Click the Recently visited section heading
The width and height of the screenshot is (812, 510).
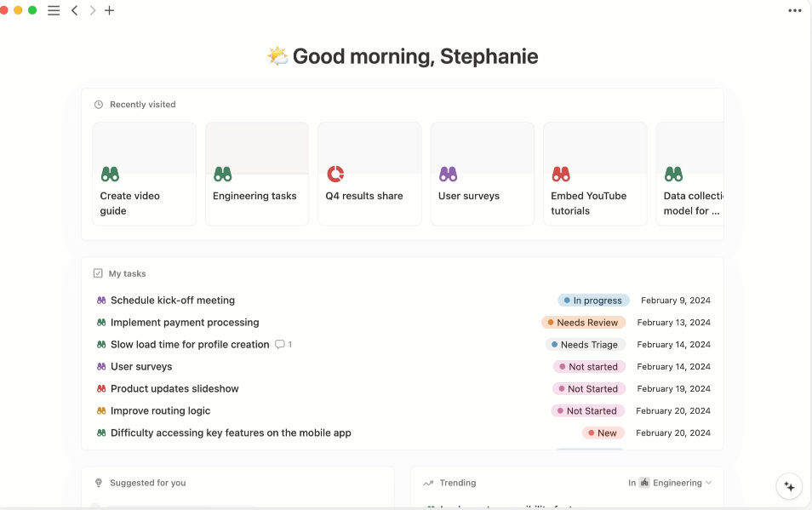pos(143,105)
